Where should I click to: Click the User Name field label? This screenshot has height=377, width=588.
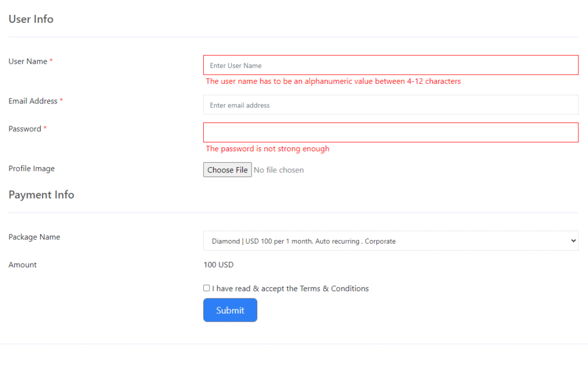click(28, 61)
